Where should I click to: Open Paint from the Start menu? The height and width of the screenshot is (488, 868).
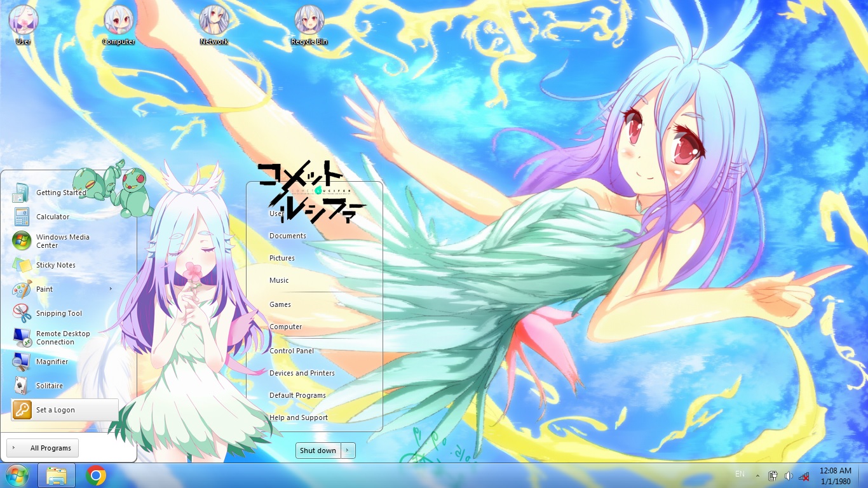tap(65, 289)
